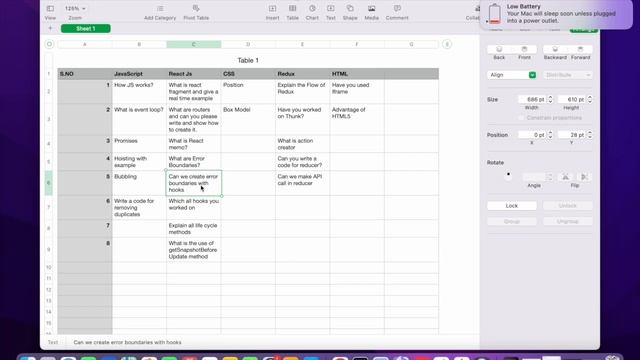Click the Table 1 title

[x=248, y=60]
